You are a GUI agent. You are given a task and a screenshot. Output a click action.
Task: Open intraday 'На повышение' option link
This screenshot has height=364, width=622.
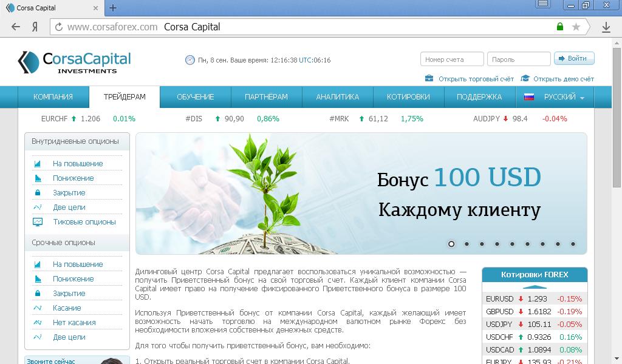78,164
